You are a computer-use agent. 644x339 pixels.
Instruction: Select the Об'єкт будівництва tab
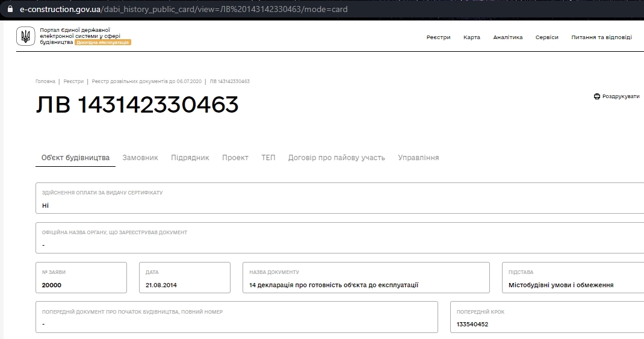(76, 158)
